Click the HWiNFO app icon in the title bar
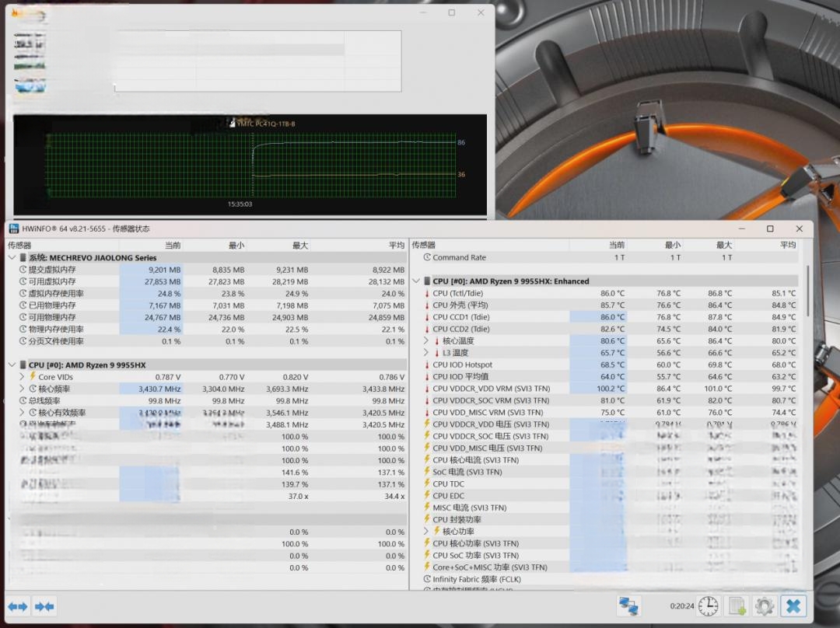 (14, 229)
